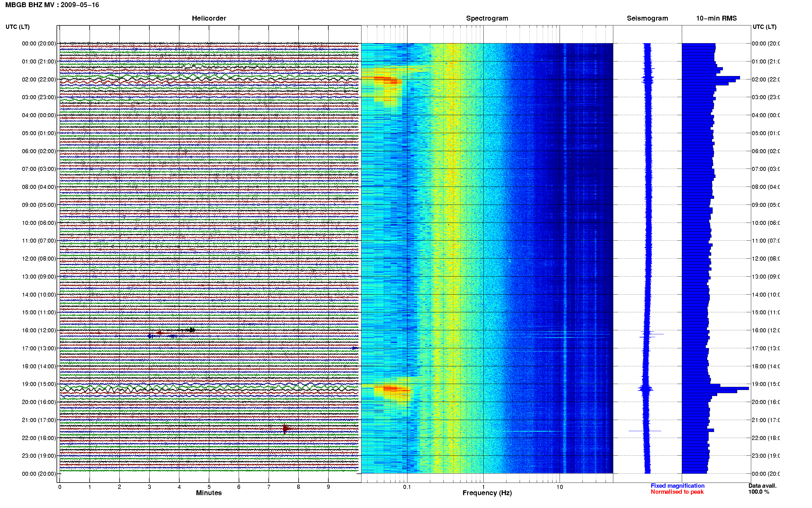The image size is (812, 508).
Task: Click the '10-min RMS' panel heading
Action: 716,19
